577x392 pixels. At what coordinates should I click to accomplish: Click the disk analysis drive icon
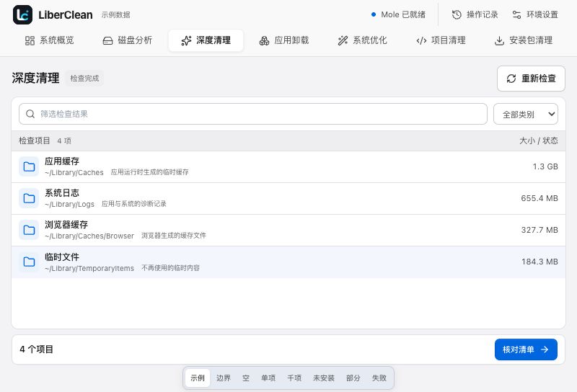[x=107, y=40]
